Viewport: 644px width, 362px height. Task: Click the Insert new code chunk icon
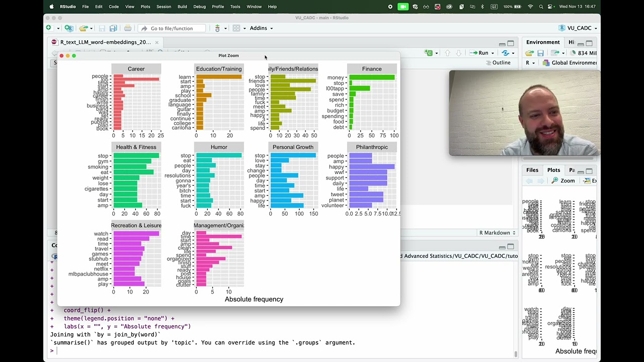(429, 53)
